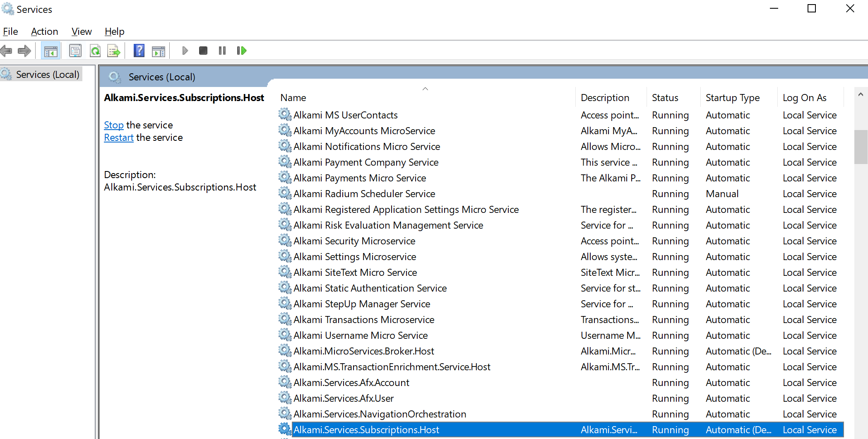Select Alkami StepUp Manager Service row
868x439 pixels.
tap(561, 304)
